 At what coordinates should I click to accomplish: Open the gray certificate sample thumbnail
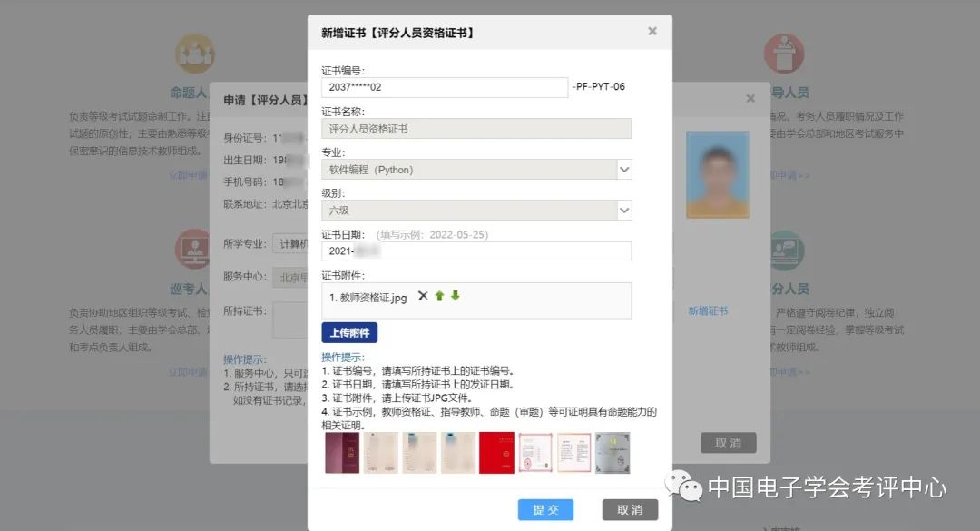[x=612, y=453]
